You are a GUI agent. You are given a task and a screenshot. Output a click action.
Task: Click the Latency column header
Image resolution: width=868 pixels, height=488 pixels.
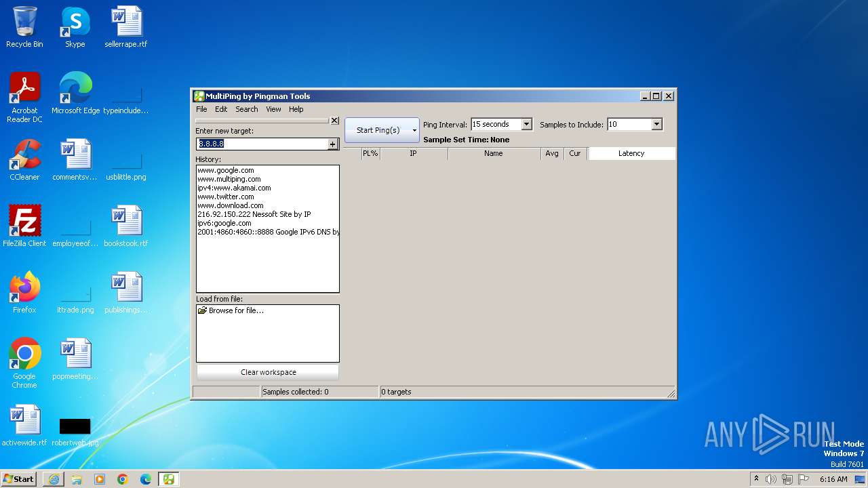(631, 153)
